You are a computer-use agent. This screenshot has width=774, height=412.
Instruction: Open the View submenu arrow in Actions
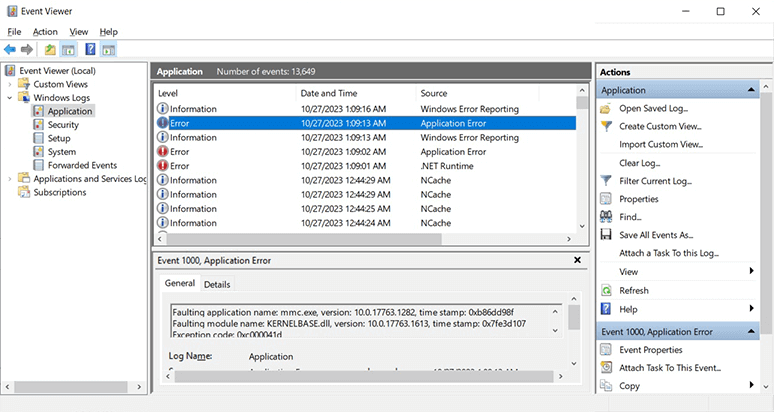(751, 271)
